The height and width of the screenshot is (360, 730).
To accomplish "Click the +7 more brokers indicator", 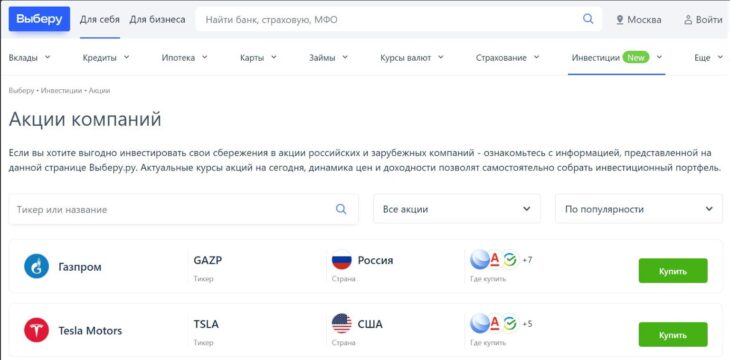I will coord(527,260).
